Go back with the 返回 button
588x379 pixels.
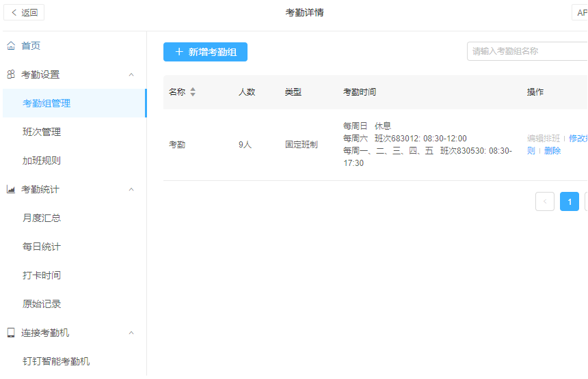pyautogui.click(x=24, y=12)
